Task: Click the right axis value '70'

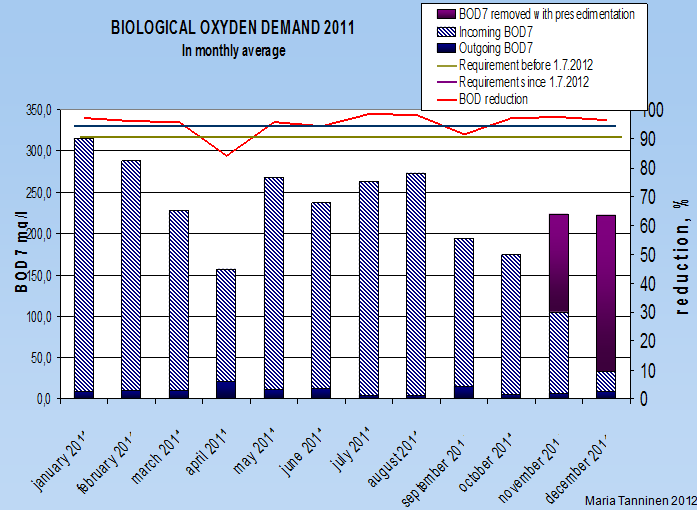Action: [x=647, y=197]
